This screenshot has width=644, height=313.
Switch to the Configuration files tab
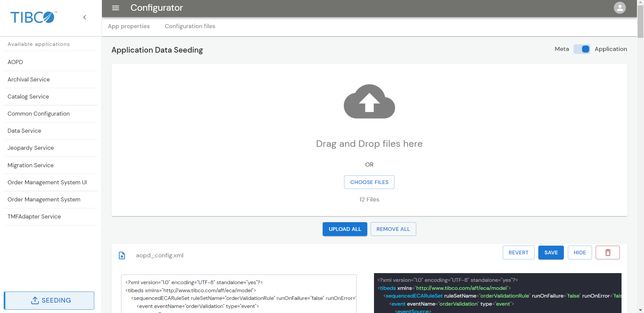(x=190, y=26)
